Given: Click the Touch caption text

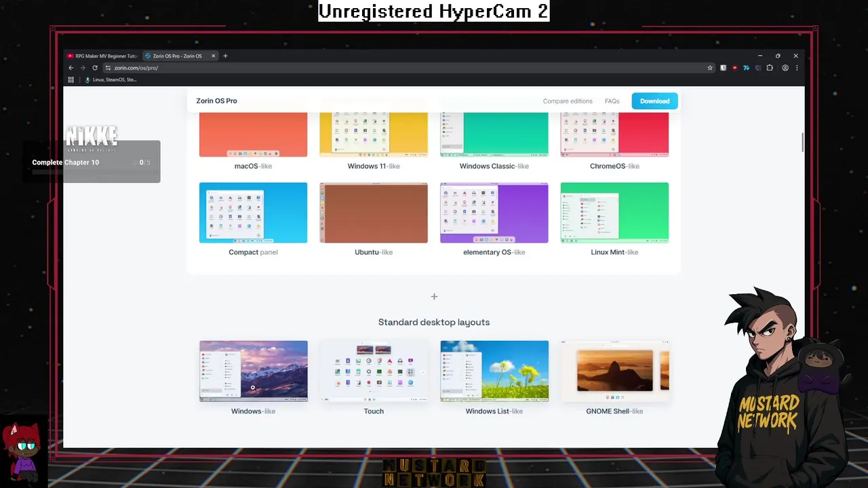Looking at the screenshot, I should (x=374, y=411).
